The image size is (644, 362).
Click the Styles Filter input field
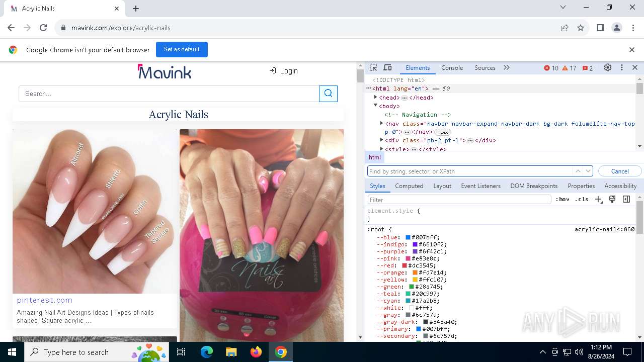pyautogui.click(x=459, y=200)
